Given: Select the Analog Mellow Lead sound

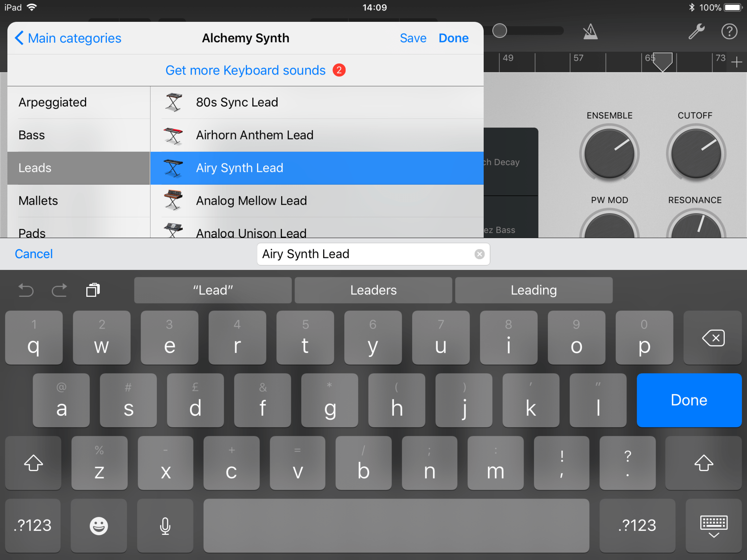Looking at the screenshot, I should click(x=251, y=200).
